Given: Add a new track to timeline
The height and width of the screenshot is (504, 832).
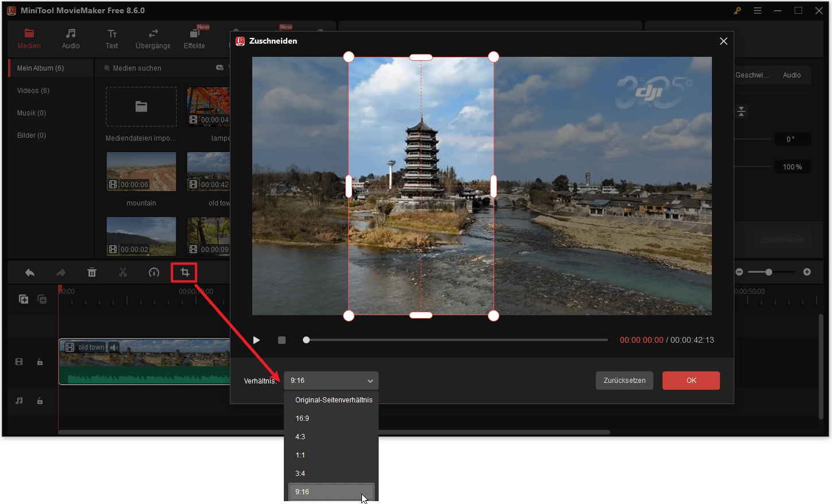Looking at the screenshot, I should 24,299.
